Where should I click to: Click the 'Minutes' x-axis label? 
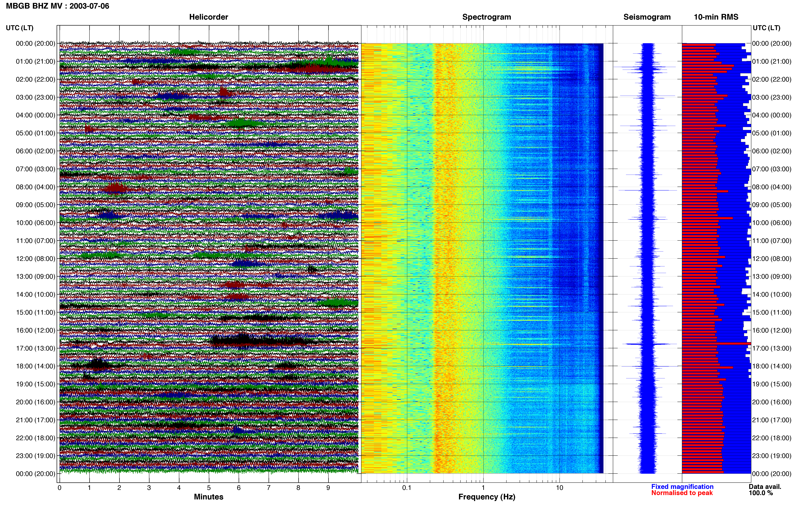coord(209,497)
